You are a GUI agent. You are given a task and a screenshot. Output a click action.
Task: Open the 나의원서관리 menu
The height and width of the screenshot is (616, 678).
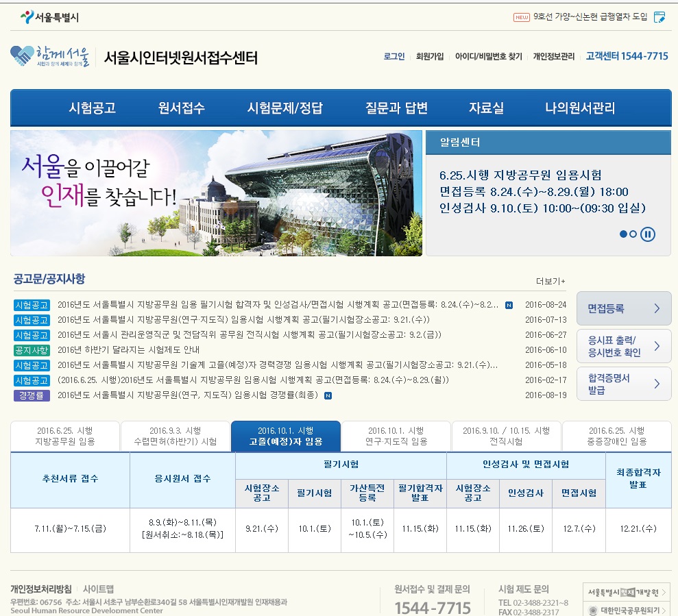click(x=580, y=108)
